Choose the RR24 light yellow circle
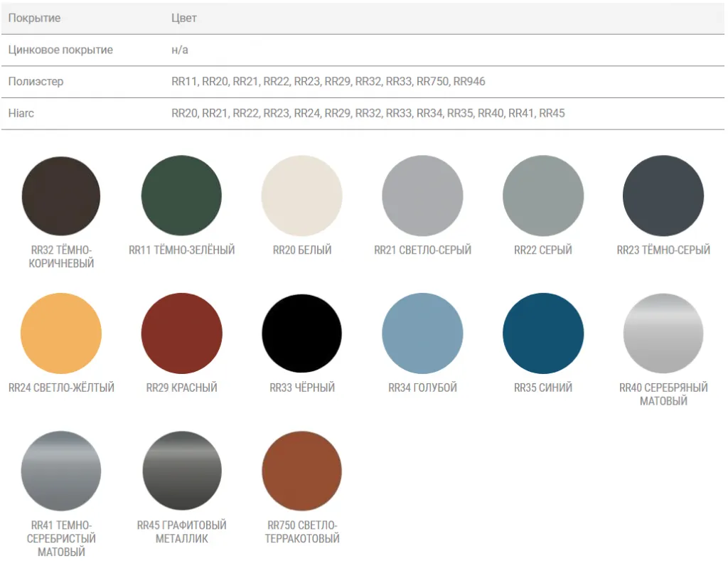The image size is (728, 561). (61, 333)
